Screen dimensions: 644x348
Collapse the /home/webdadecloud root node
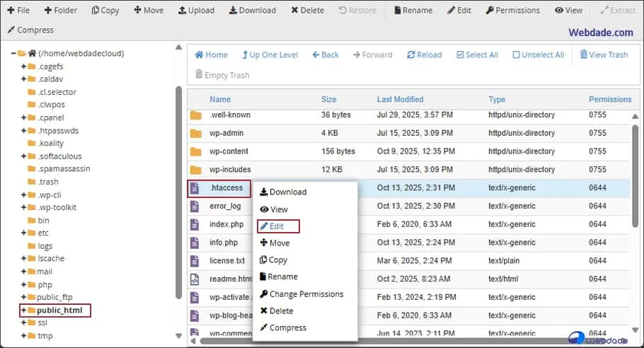[x=13, y=54]
